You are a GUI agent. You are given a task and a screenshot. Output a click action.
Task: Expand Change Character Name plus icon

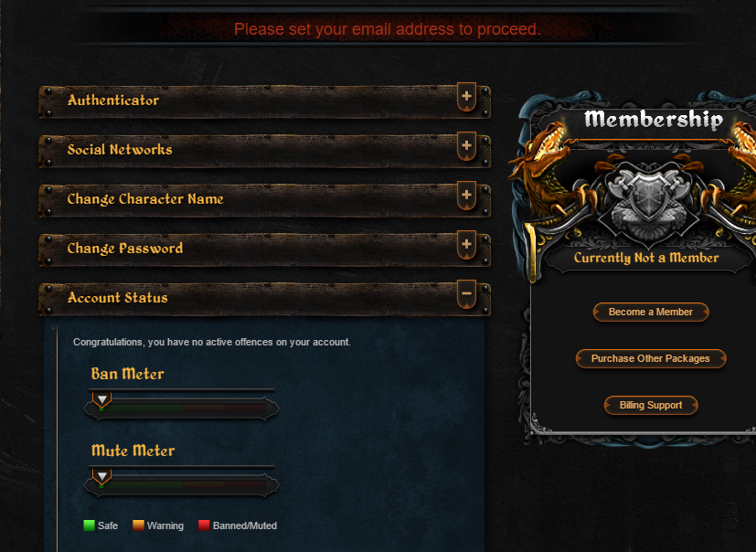click(466, 196)
